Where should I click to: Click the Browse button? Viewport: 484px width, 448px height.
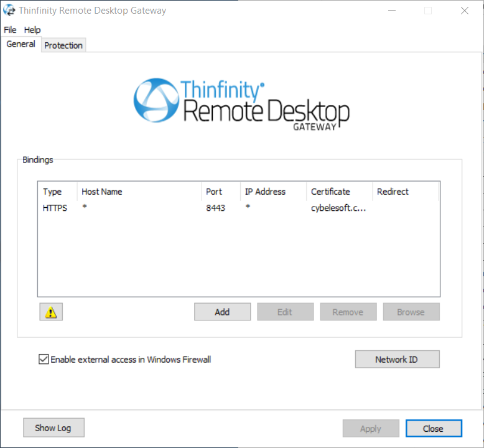411,312
